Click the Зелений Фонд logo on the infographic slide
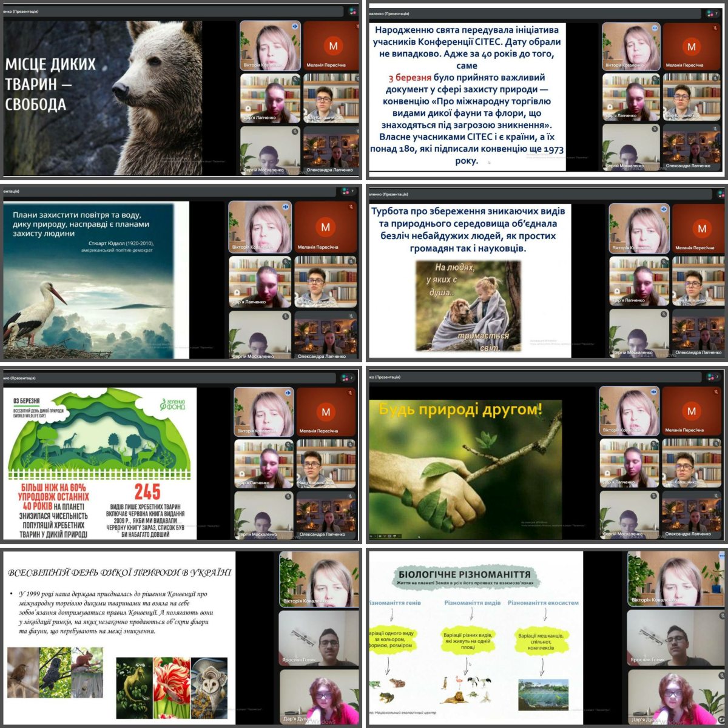The width and height of the screenshot is (728, 728). coord(173,404)
